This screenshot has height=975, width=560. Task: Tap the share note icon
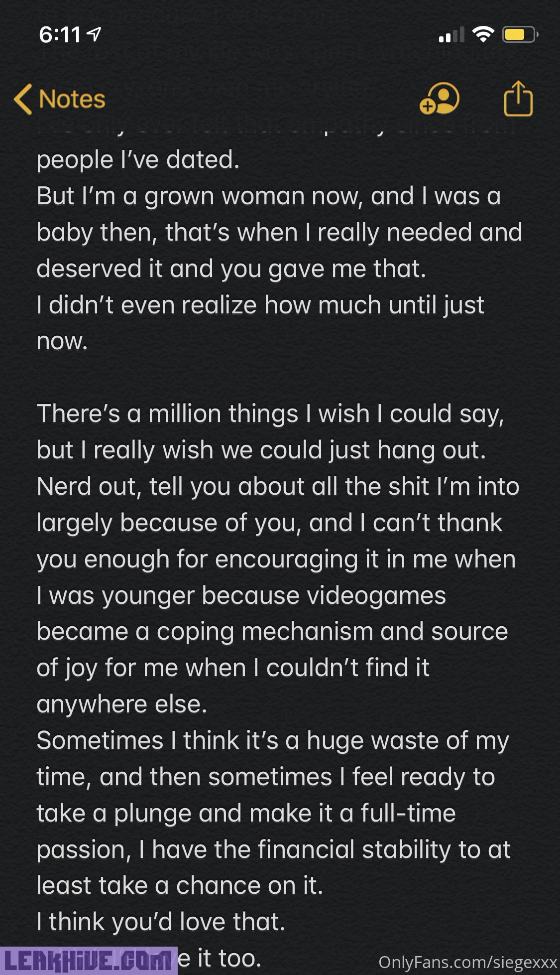[x=518, y=99]
